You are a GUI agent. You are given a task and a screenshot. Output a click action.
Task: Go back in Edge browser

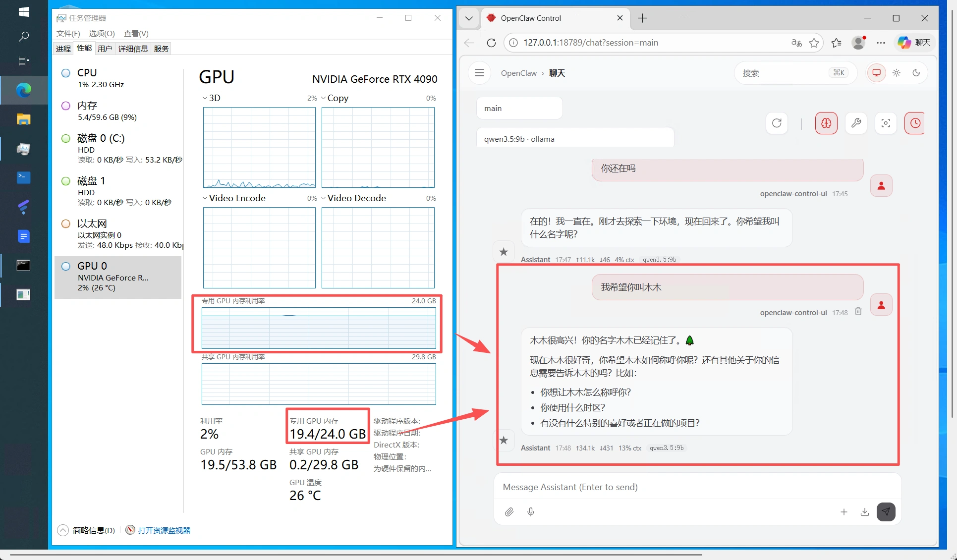469,43
